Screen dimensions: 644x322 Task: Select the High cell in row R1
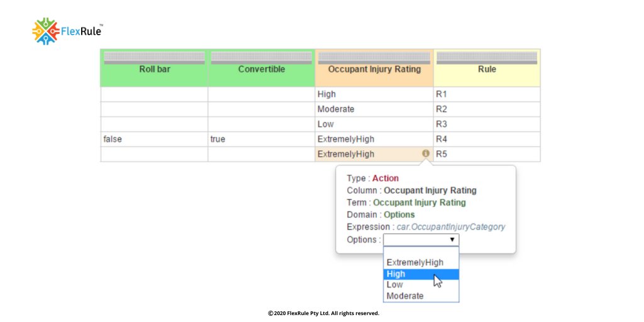pos(374,94)
